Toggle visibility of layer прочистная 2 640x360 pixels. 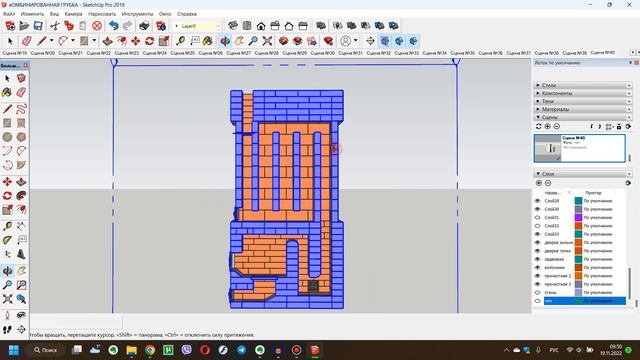coord(538,276)
